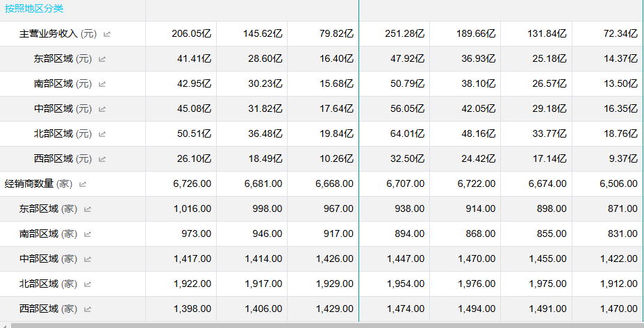Click the cell showing 6,726.00

192,184
